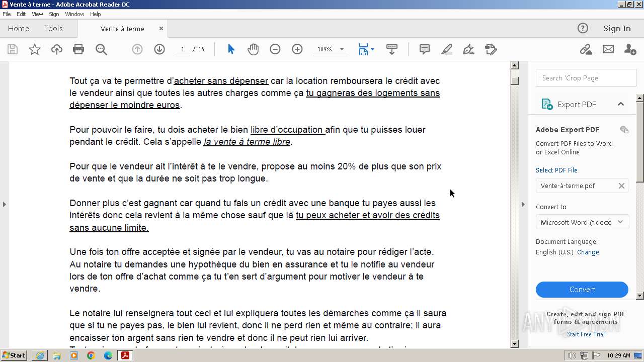The image size is (644, 362).
Task: Click the Start Free Trial link
Action: [586, 334]
